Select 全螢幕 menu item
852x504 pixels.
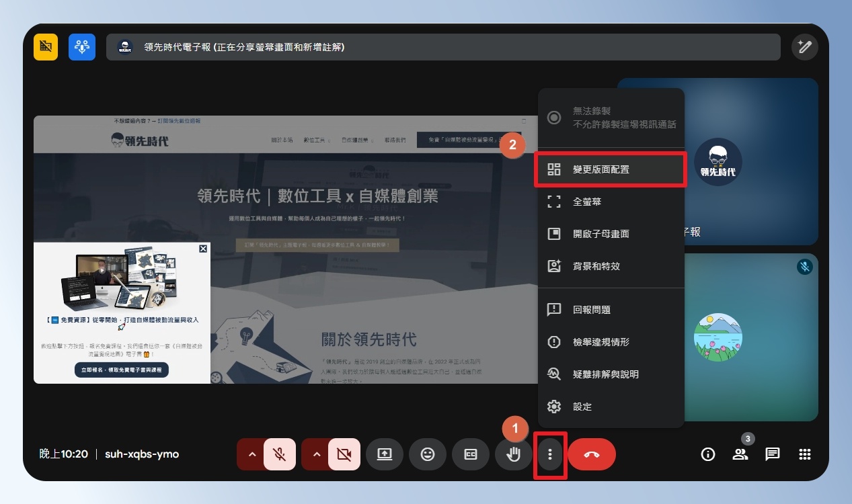[x=611, y=202]
